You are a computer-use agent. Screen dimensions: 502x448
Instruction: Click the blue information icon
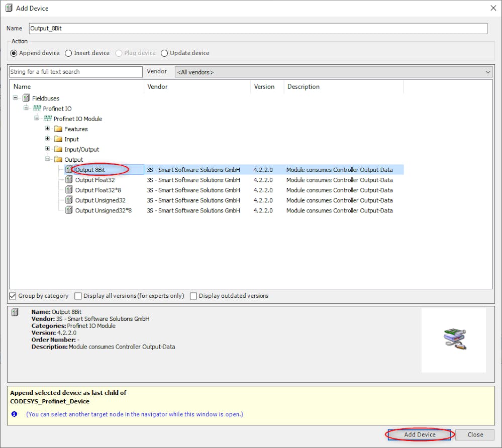tap(14, 414)
